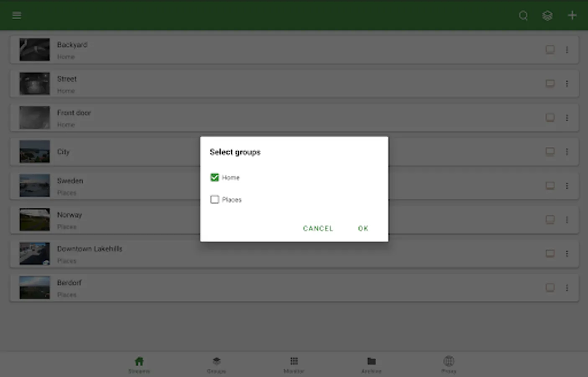Open the Berdorf camera thumbnail
588x377 pixels.
34,288
